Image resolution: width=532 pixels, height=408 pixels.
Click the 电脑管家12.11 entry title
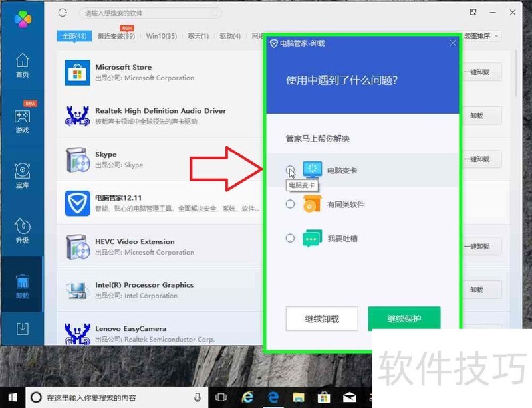click(x=118, y=198)
